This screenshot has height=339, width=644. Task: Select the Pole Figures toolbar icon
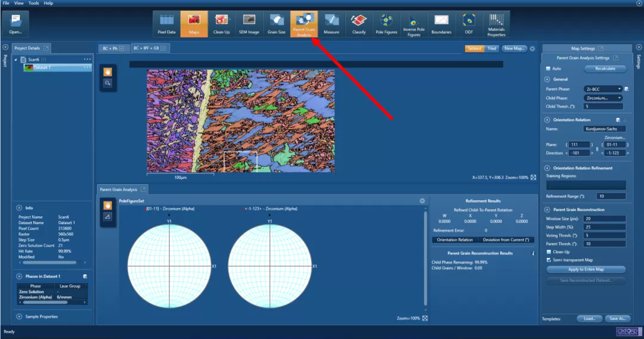click(387, 24)
